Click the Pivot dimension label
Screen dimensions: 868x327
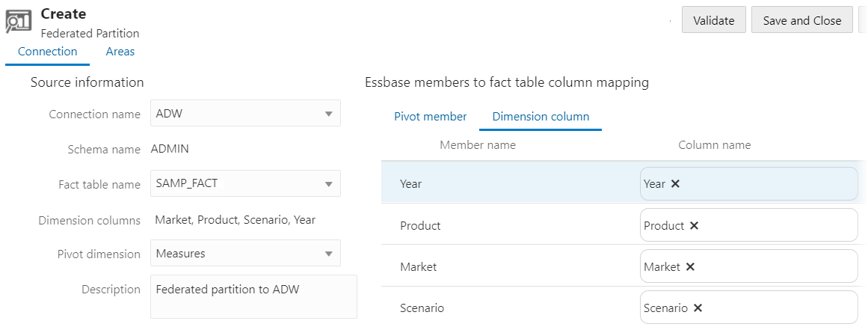coord(99,254)
